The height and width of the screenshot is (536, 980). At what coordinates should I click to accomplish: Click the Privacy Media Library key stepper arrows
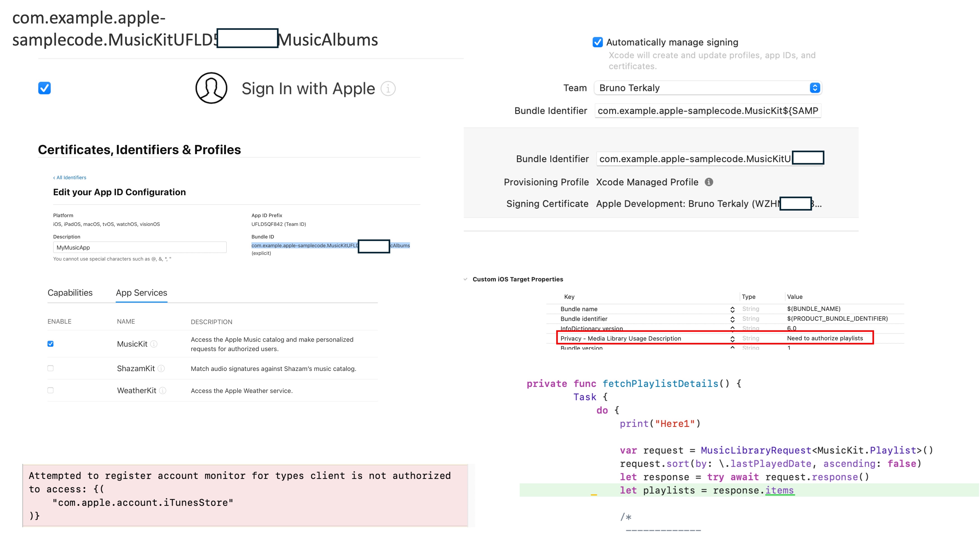tap(732, 338)
